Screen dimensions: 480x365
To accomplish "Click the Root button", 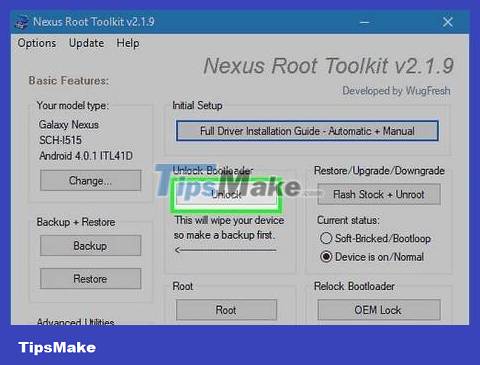I will [226, 310].
